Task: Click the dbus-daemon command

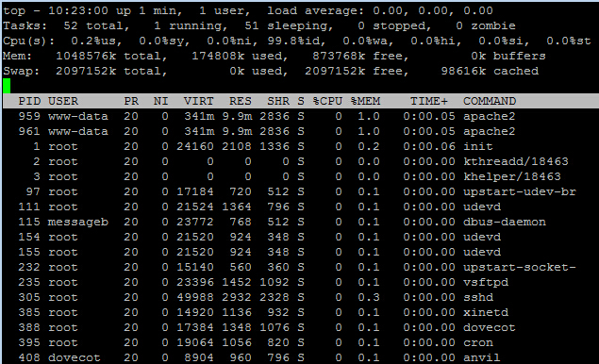Action: click(505, 222)
